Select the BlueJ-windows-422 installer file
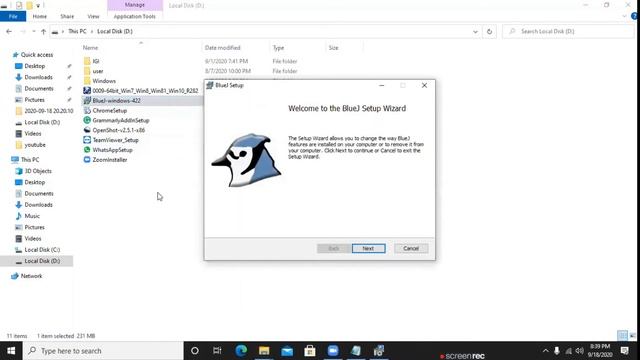 click(x=116, y=100)
